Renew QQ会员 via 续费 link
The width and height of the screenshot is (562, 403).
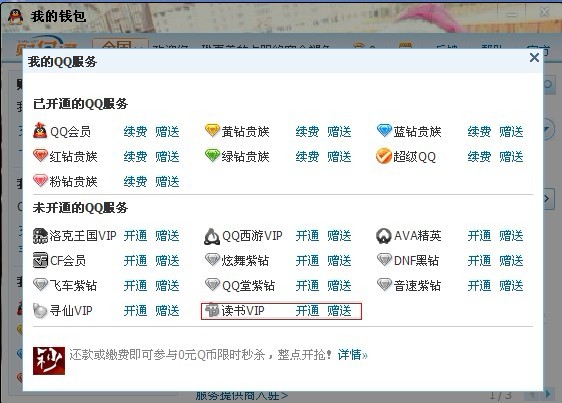click(x=135, y=132)
